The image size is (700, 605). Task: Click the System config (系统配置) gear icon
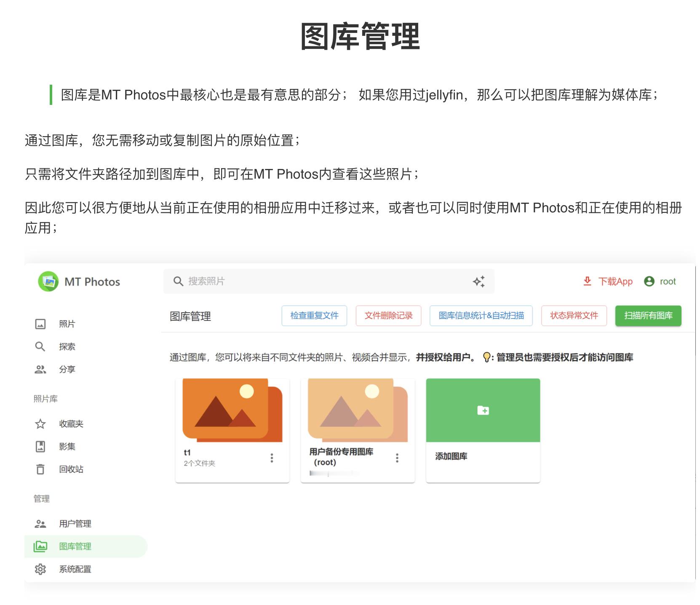click(40, 569)
